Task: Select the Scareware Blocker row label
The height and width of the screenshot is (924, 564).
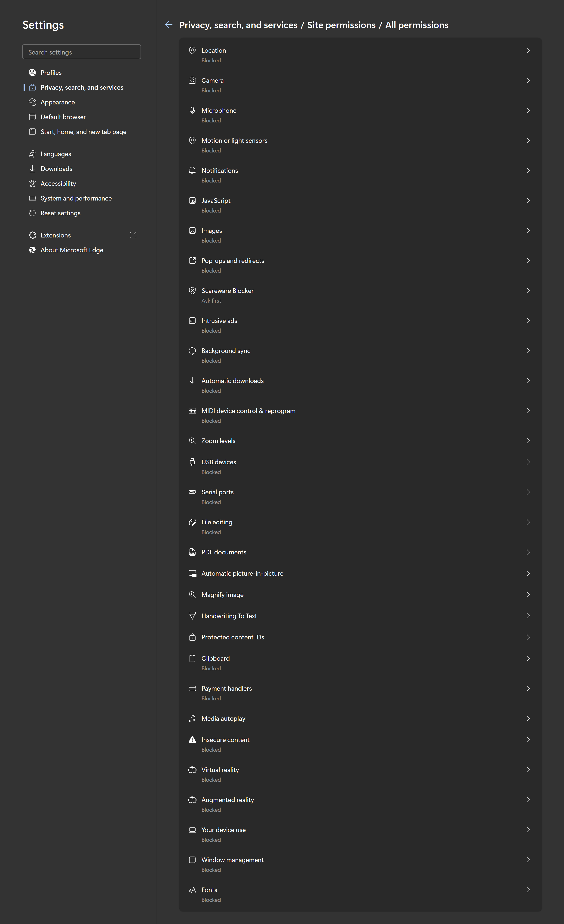Action: (x=227, y=291)
